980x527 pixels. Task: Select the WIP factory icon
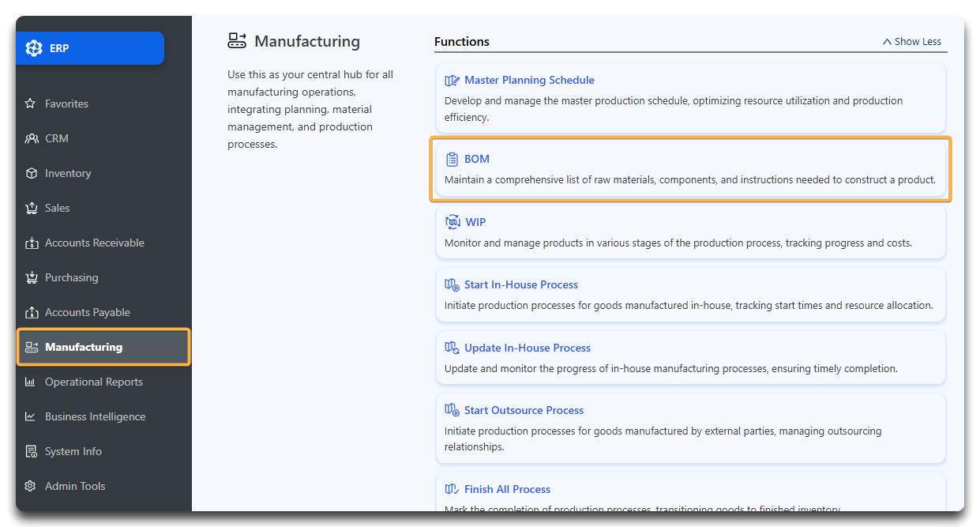point(452,222)
